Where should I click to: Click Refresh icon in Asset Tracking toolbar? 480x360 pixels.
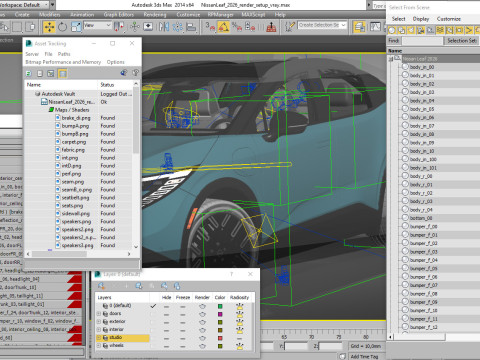(x=29, y=73)
